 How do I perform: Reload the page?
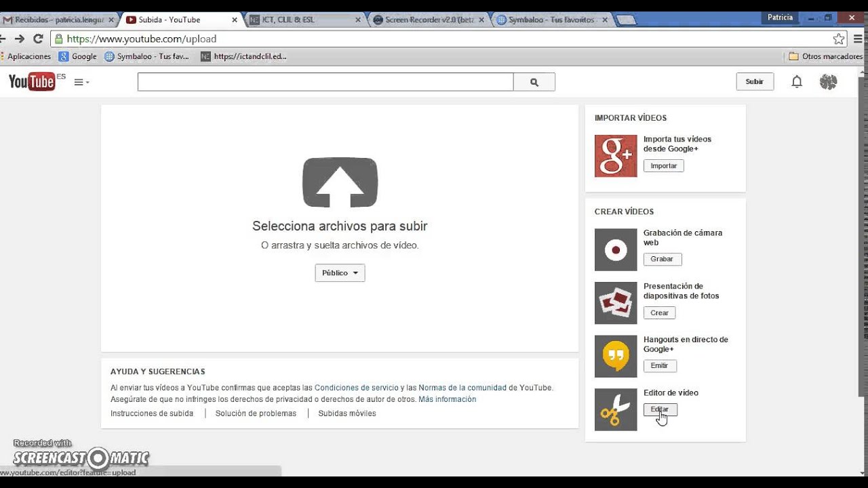pyautogui.click(x=38, y=39)
